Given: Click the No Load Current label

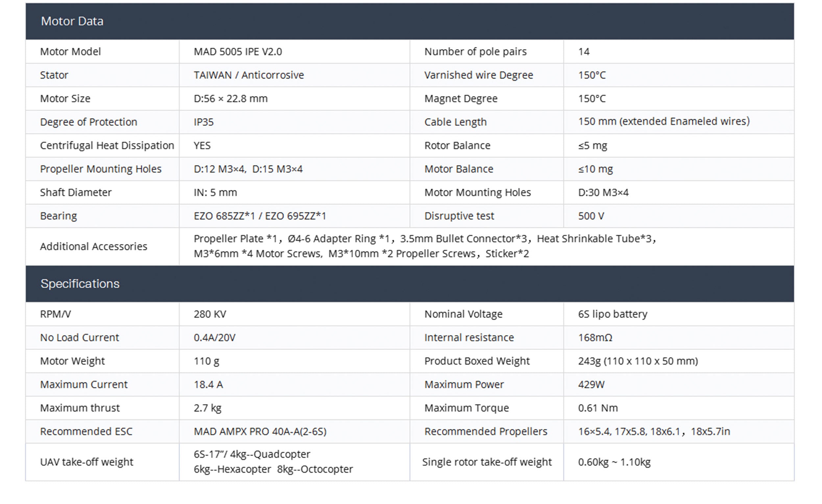Looking at the screenshot, I should [x=79, y=338].
